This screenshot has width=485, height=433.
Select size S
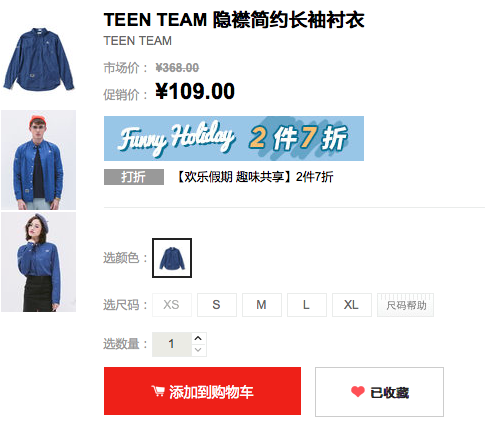click(x=217, y=305)
